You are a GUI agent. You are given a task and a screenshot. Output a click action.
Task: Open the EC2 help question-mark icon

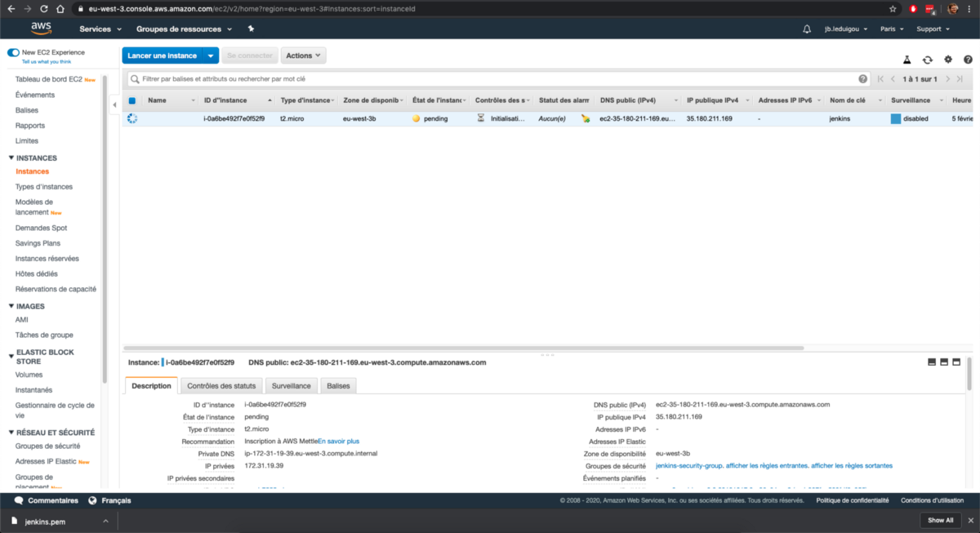(968, 60)
